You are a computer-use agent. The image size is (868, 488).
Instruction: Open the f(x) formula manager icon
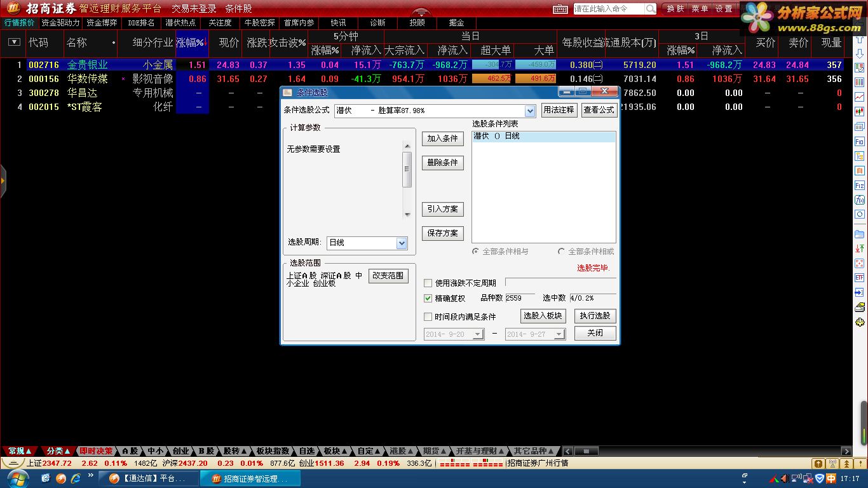click(860, 200)
